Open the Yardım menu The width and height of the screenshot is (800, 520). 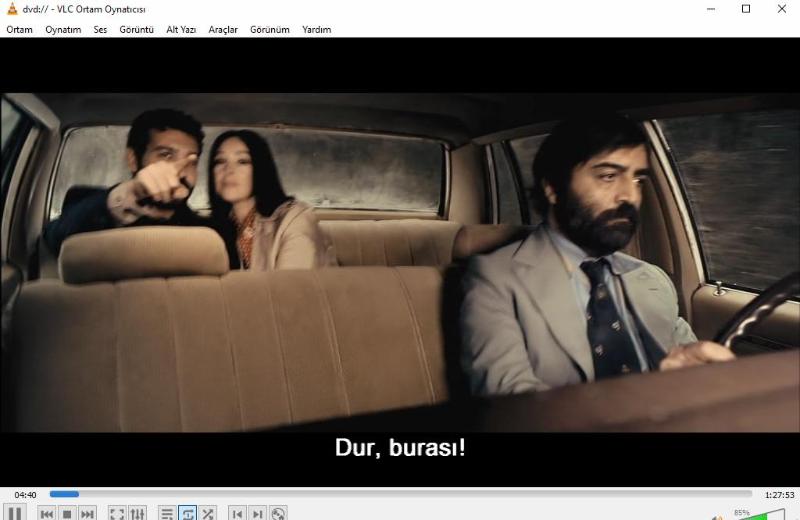[316, 30]
